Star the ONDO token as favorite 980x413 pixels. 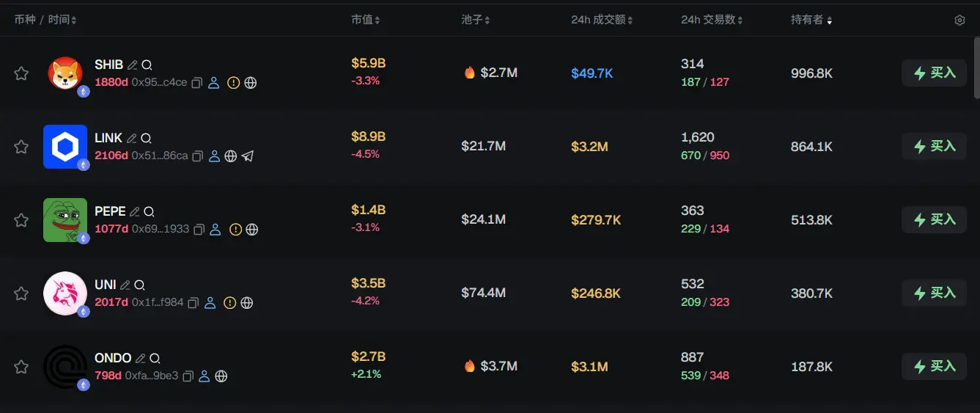point(21,367)
